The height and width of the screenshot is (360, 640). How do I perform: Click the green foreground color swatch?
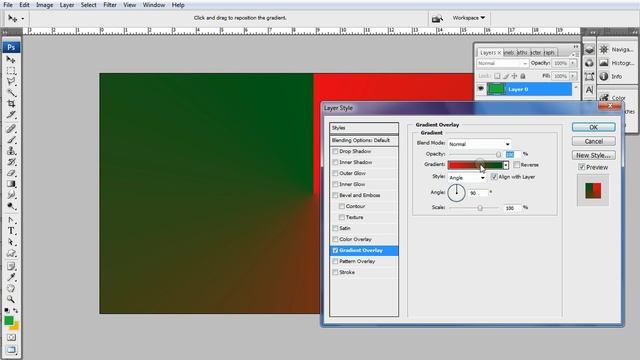[9, 321]
